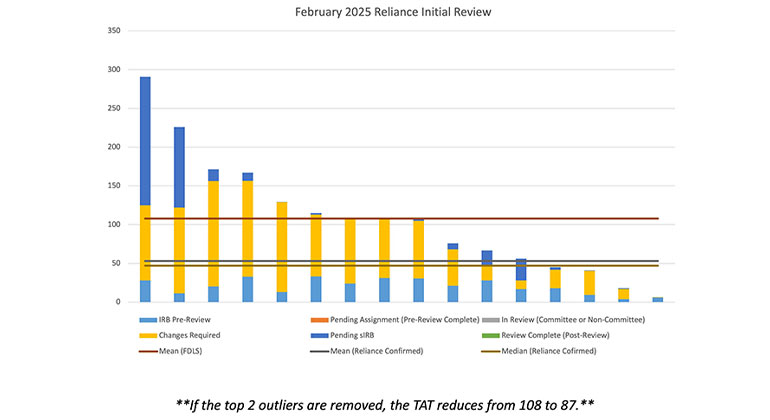Viewport: 770px width, 420px height.
Task: Select the 100 label on the vertical axis
Action: pyautogui.click(x=113, y=225)
